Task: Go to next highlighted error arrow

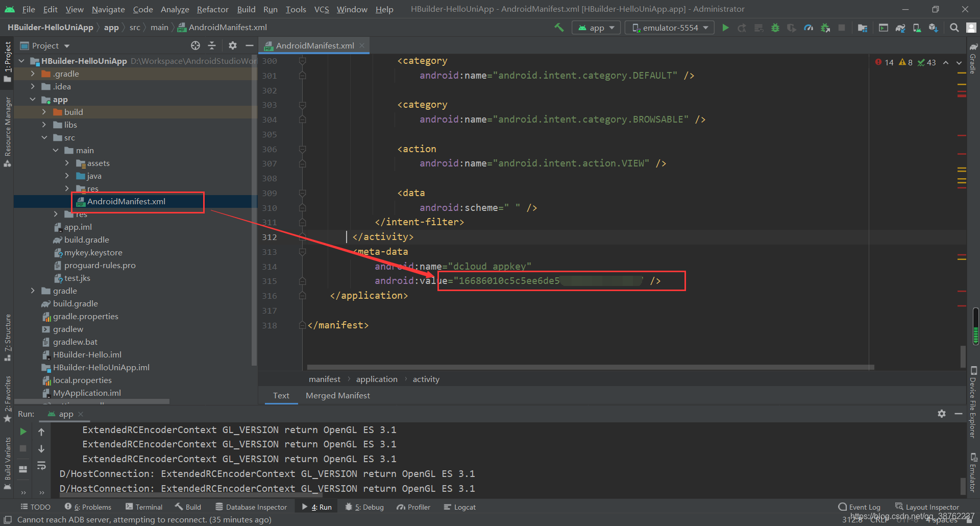Action: 959,63
